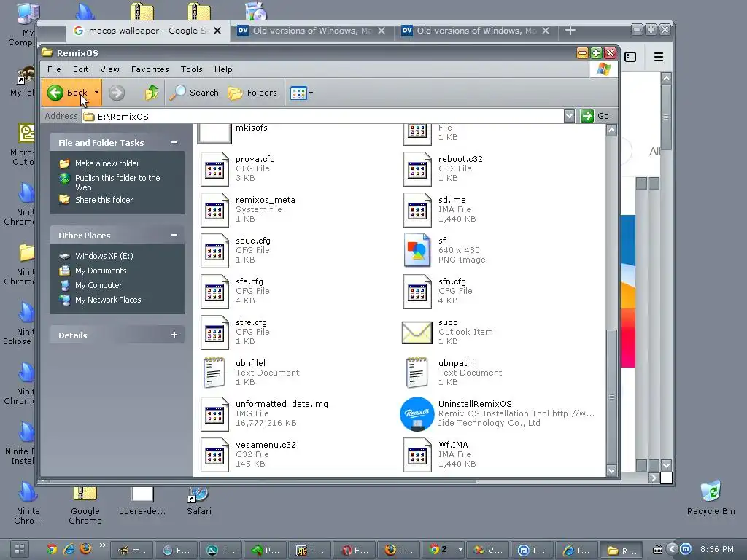Open Search in the Explorer toolbar

(194, 93)
